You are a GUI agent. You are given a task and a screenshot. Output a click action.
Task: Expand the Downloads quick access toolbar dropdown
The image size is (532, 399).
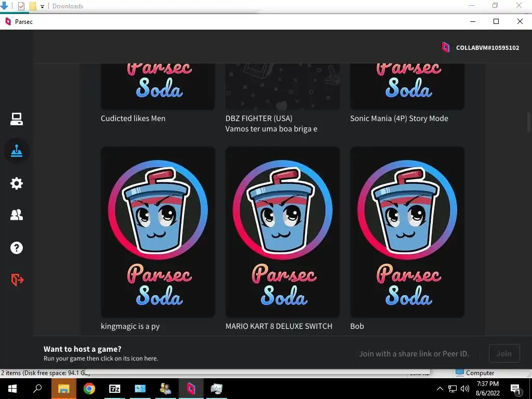tap(43, 6)
